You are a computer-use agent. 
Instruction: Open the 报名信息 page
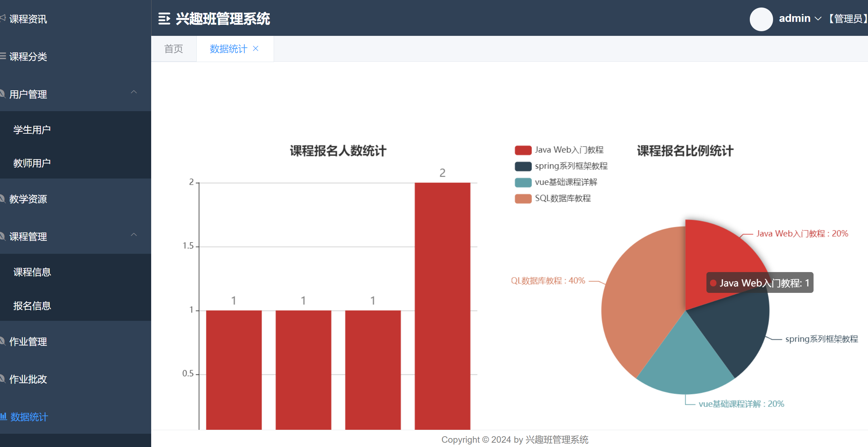click(x=32, y=306)
